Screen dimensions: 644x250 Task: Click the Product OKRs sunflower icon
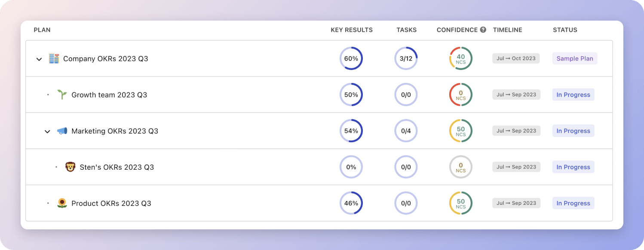62,203
